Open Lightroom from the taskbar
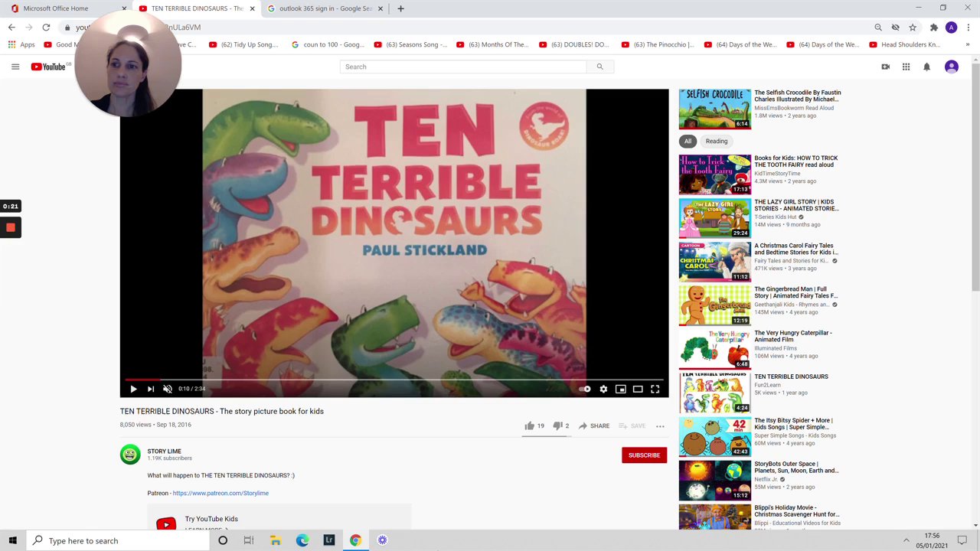The width and height of the screenshot is (980, 551). pos(329,540)
